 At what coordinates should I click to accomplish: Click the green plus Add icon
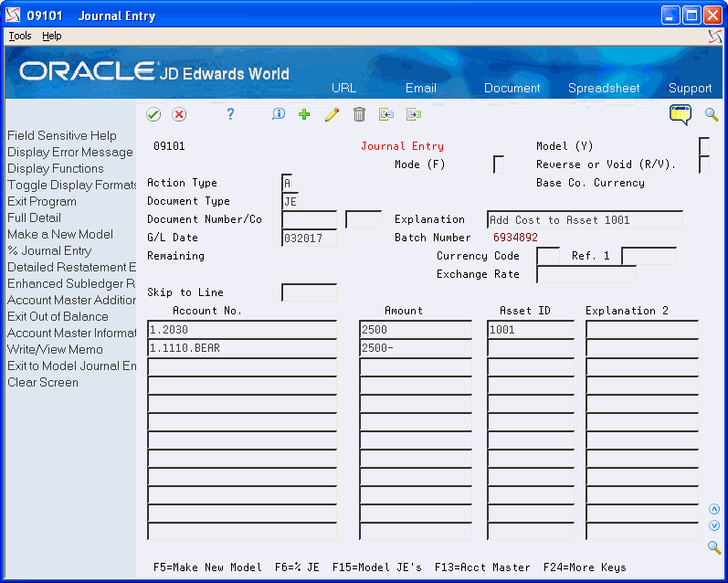click(304, 114)
